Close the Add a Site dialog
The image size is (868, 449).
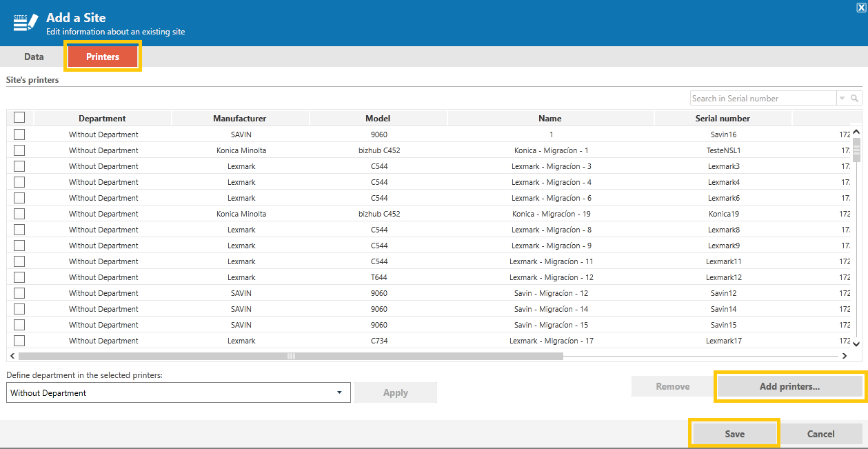tap(861, 6)
